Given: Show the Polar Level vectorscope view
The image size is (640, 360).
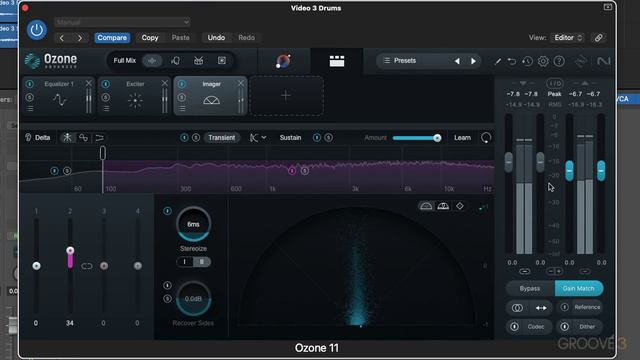Looking at the screenshot, I should point(443,206).
